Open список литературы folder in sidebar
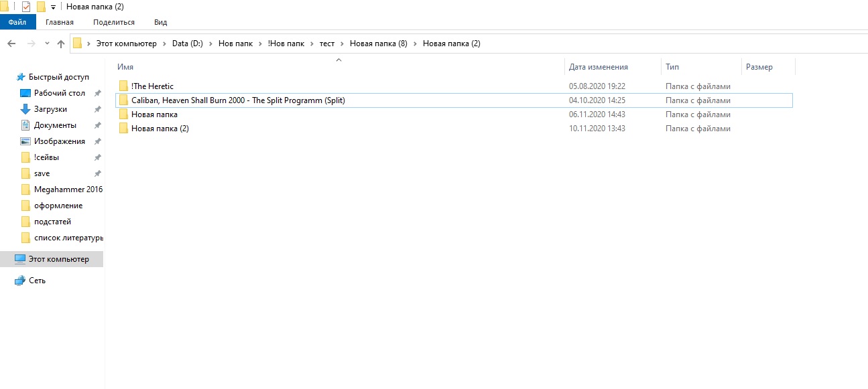 pyautogui.click(x=68, y=238)
